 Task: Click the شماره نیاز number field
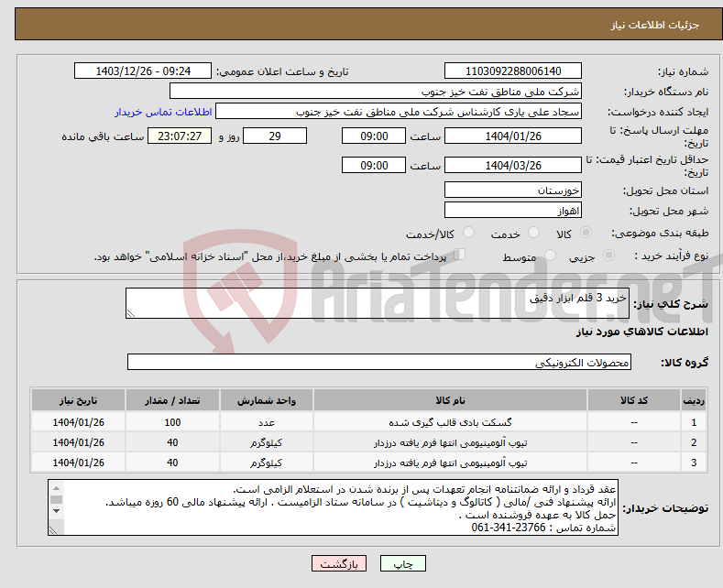tap(513, 71)
